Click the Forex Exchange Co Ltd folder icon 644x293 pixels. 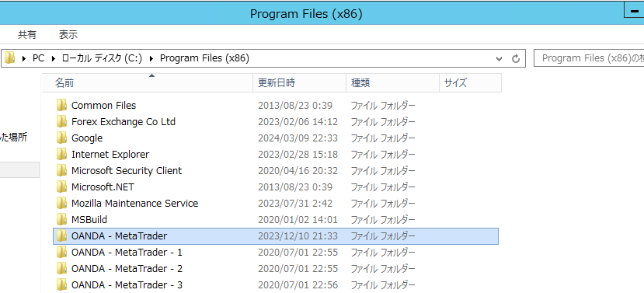61,122
